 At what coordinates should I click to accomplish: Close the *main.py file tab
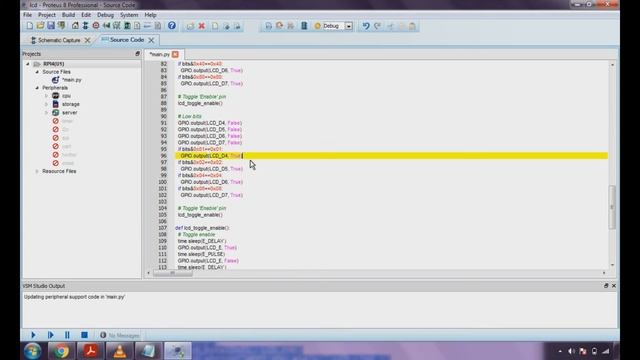175,54
